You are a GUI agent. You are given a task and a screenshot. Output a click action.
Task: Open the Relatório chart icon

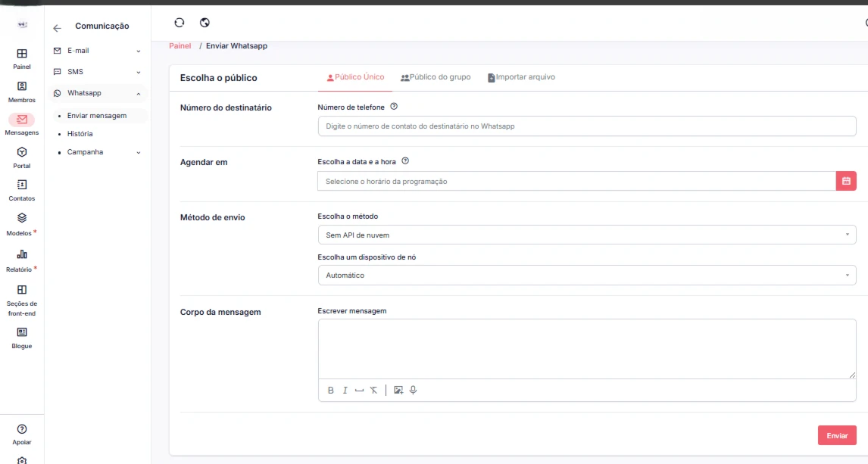point(22,254)
